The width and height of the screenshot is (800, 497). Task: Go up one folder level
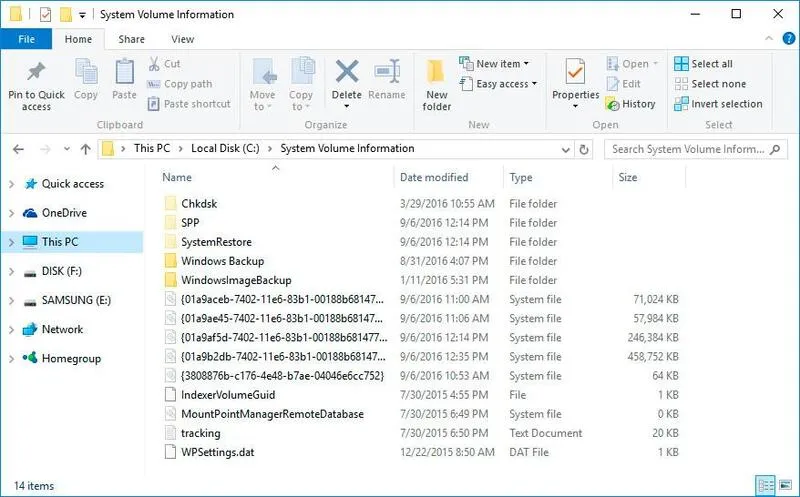click(85, 149)
